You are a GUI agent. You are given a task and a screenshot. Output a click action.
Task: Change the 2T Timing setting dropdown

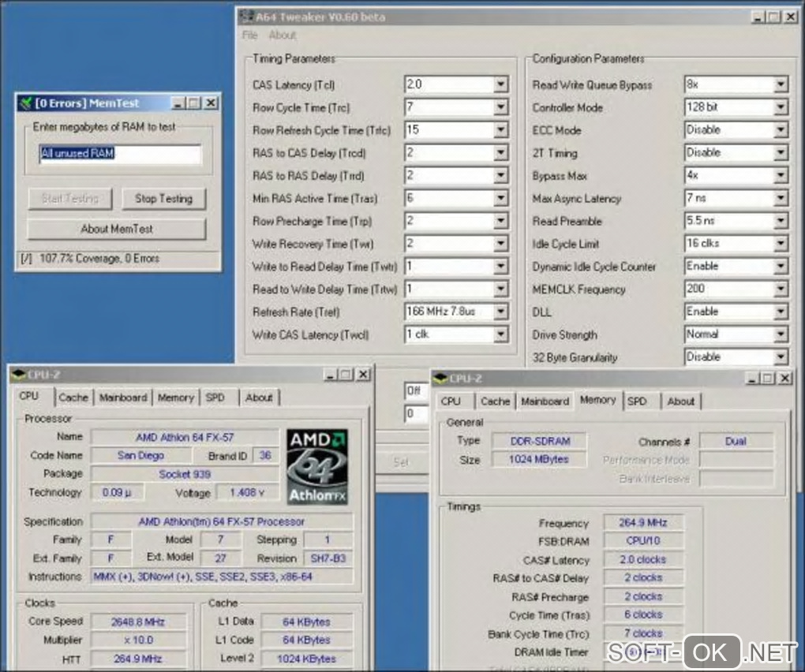pyautogui.click(x=780, y=153)
